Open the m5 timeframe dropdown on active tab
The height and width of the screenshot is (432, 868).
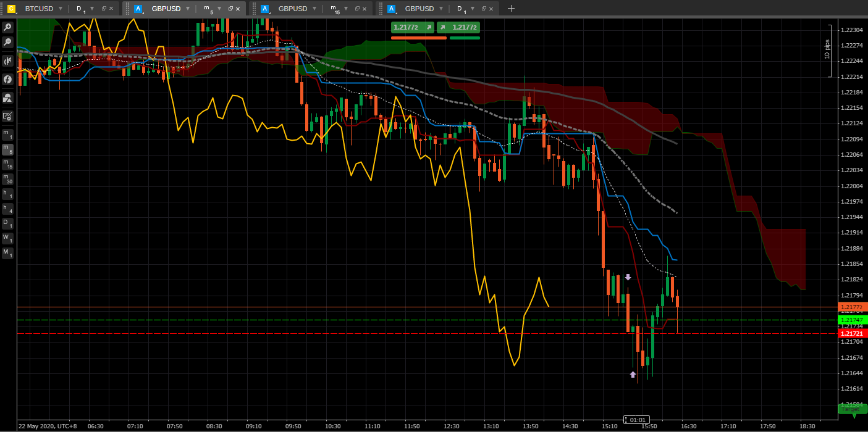[221, 9]
